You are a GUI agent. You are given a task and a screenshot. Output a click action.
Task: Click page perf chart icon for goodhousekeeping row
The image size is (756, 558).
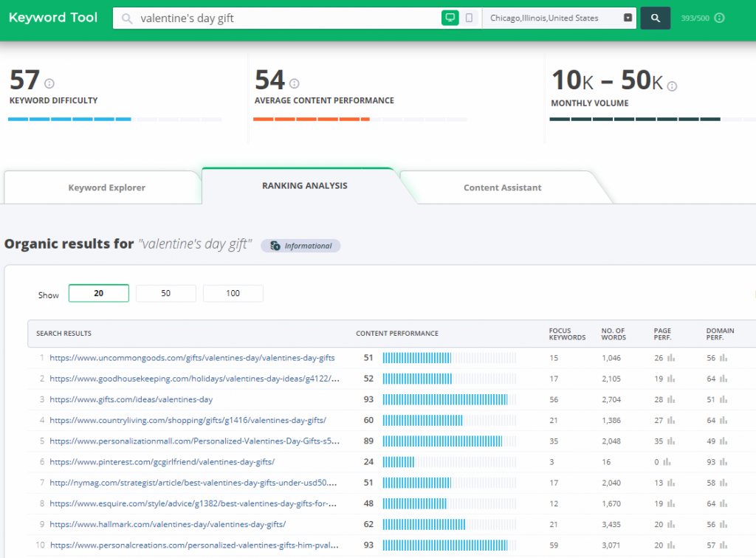[671, 379]
